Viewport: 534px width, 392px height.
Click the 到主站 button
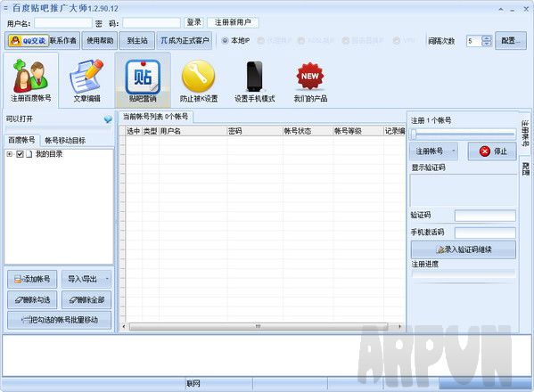(137, 40)
